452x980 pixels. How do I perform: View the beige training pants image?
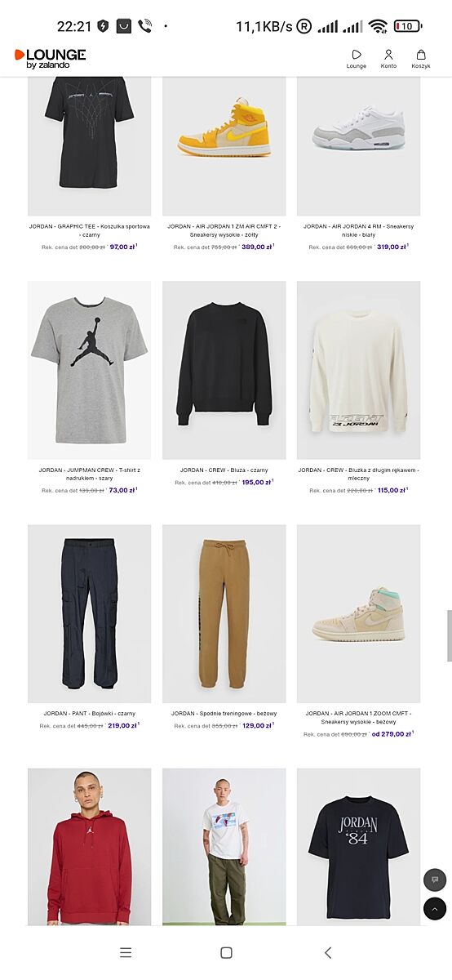[224, 613]
